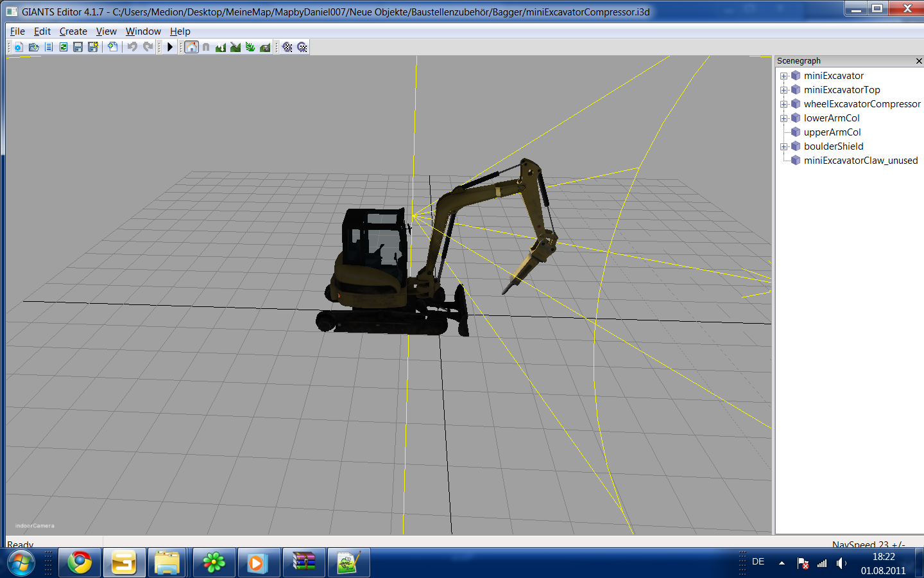Click the green Reload file icon
Image resolution: width=924 pixels, height=578 pixels.
(64, 47)
